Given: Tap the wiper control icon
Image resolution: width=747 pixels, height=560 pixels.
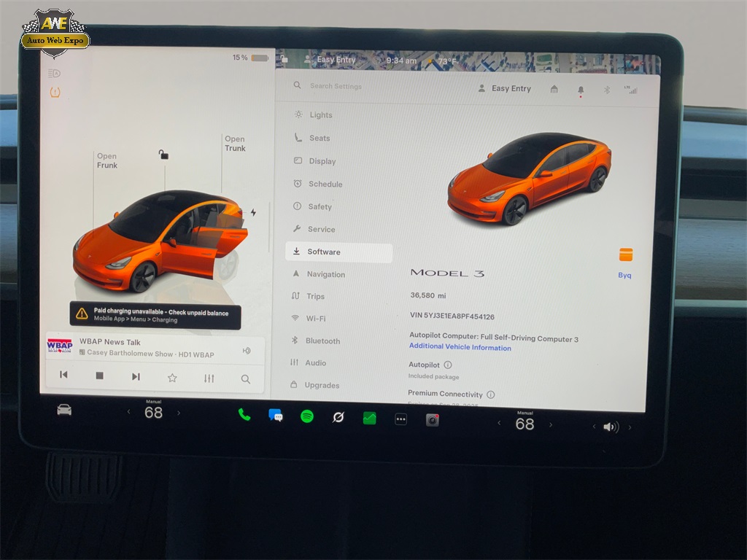Looking at the screenshot, I should coord(338,418).
